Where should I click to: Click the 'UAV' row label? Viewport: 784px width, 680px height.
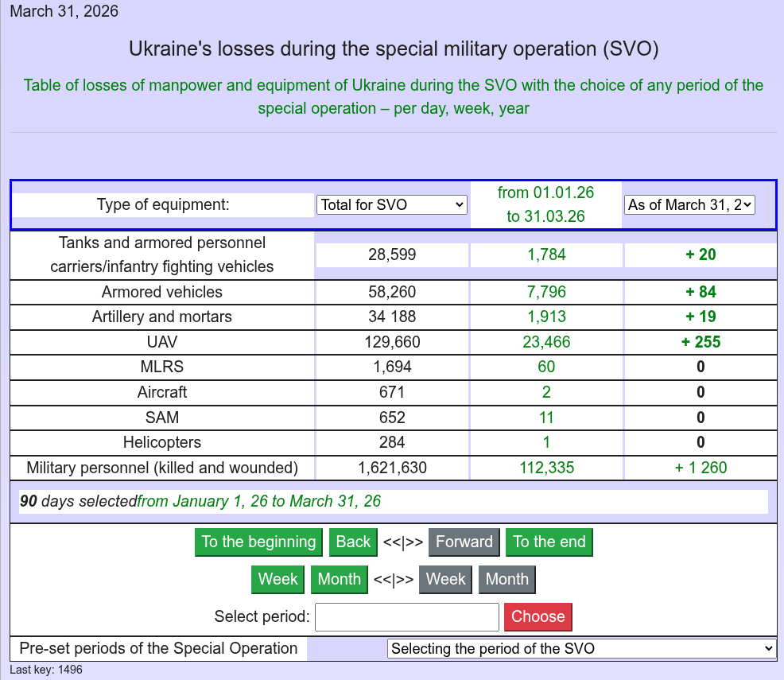[x=162, y=342]
